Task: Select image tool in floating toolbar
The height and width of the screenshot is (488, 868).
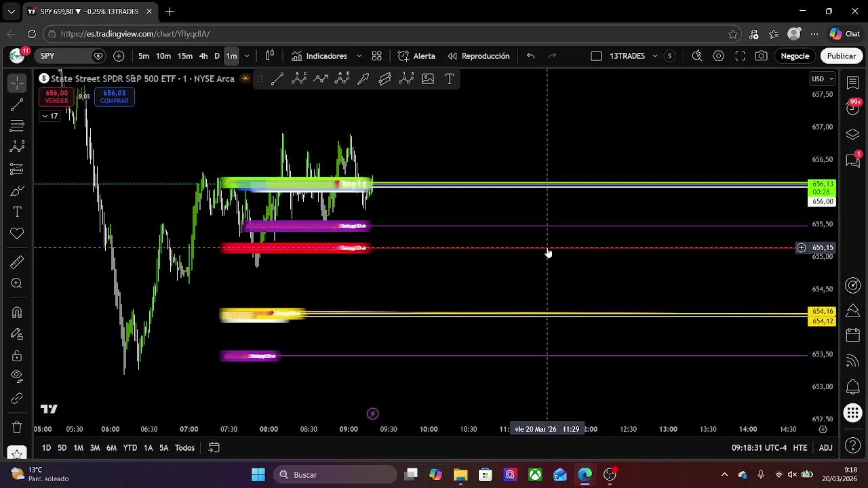Action: pos(428,79)
